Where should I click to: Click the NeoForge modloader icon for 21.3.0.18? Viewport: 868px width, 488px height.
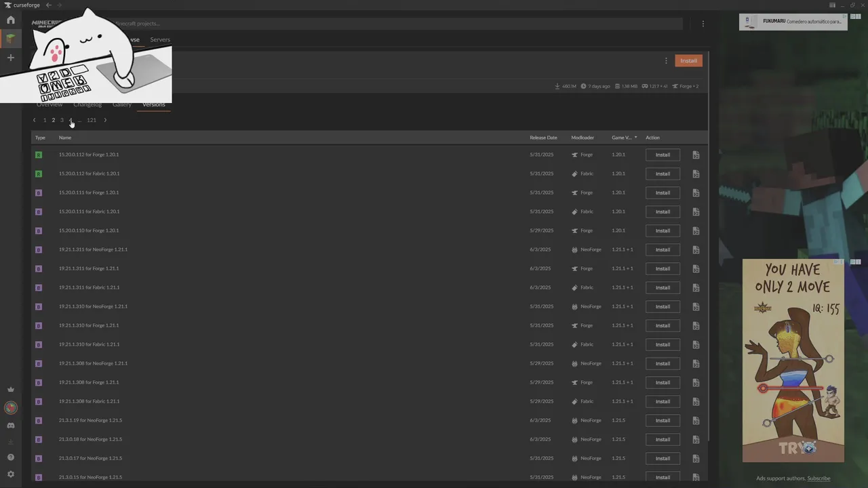(x=574, y=439)
